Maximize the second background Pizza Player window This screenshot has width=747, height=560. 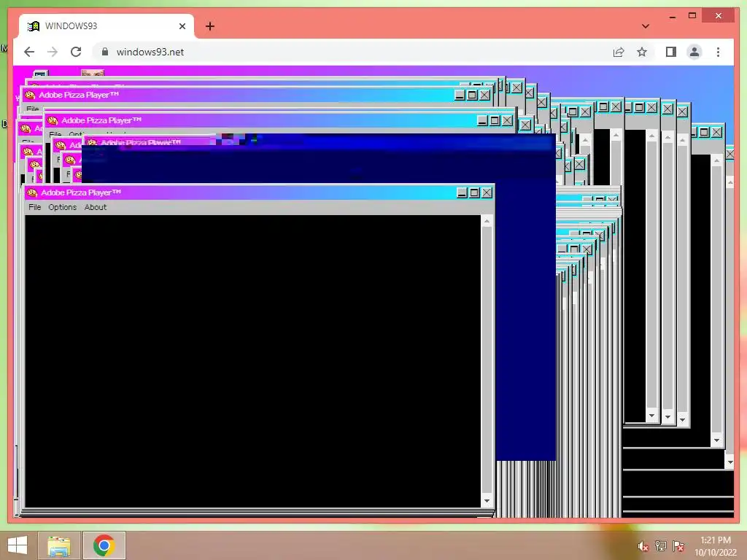[x=495, y=120]
